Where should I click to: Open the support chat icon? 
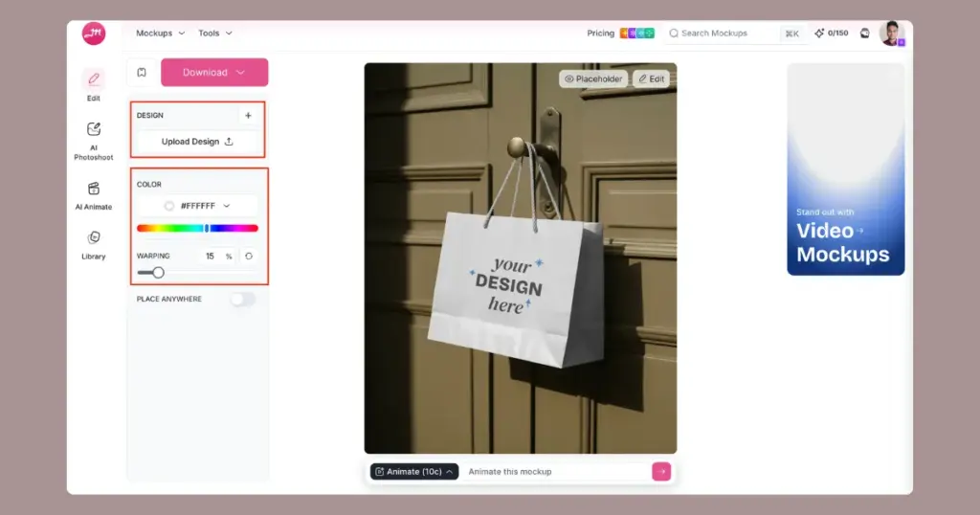[865, 34]
